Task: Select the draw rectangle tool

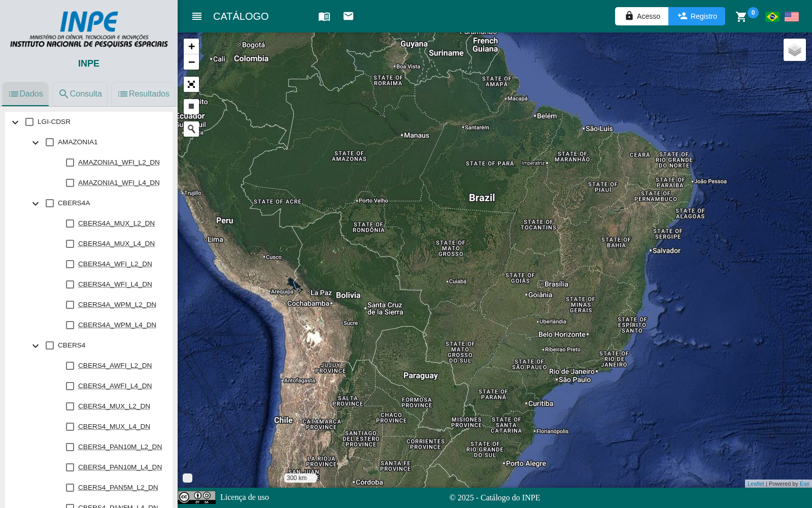Action: click(x=191, y=106)
